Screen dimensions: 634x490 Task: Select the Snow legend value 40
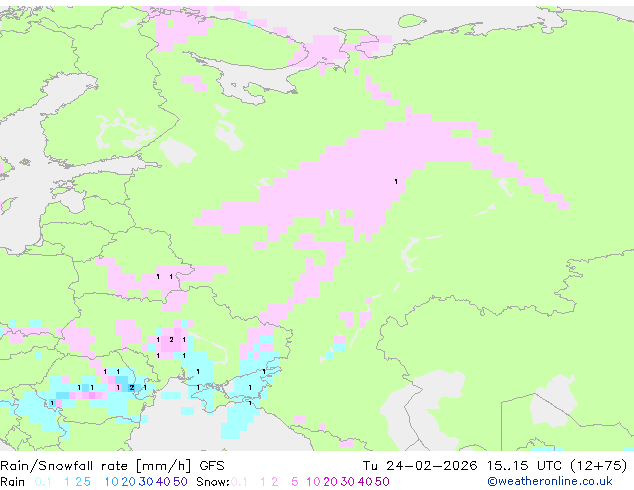[365, 482]
